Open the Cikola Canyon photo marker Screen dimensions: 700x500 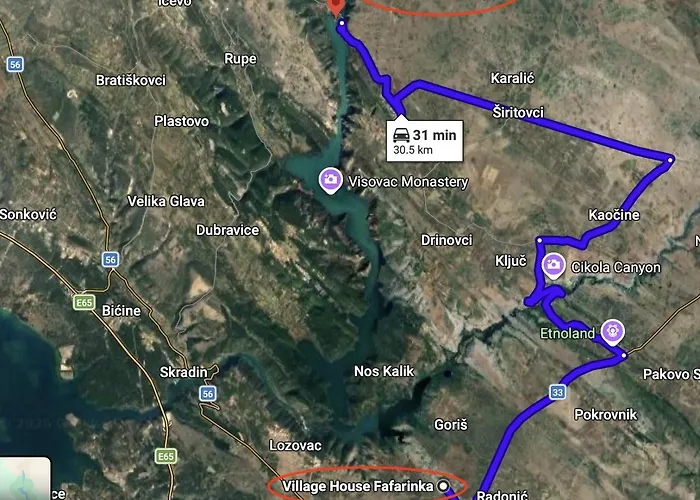[x=554, y=265]
